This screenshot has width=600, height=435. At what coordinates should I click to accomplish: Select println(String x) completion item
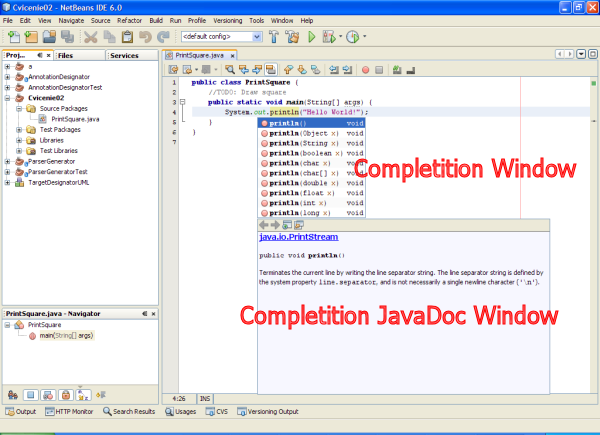coord(312,143)
